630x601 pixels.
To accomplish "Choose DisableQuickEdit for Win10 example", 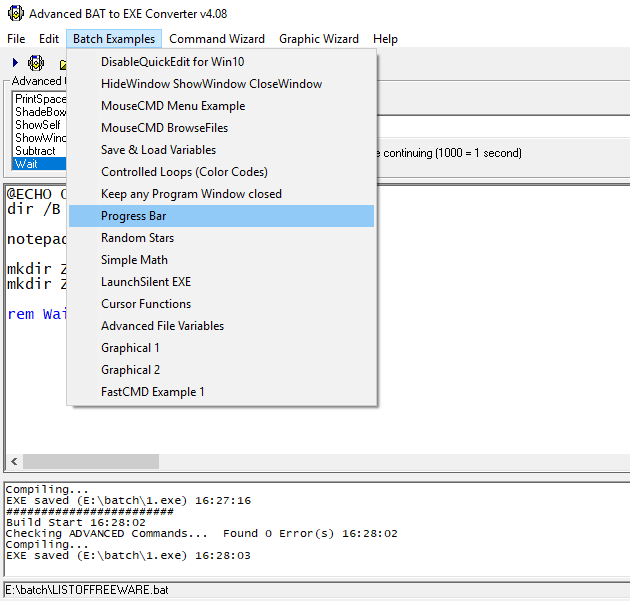I will point(221,62).
